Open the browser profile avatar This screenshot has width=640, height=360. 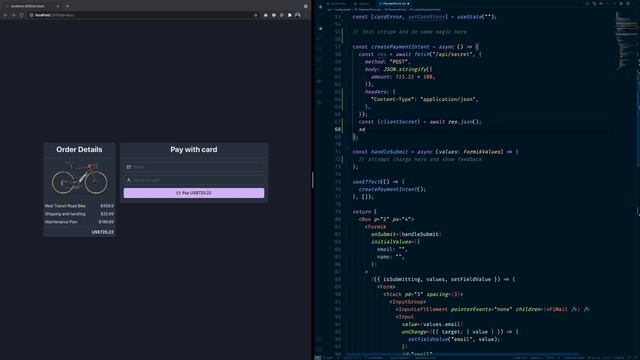(298, 15)
